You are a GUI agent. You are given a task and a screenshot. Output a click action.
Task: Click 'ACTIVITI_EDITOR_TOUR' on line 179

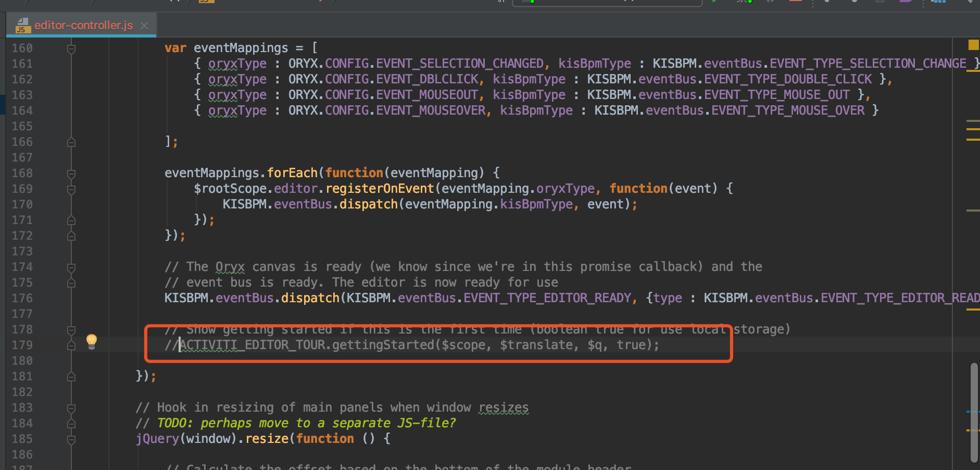pyautogui.click(x=252, y=345)
